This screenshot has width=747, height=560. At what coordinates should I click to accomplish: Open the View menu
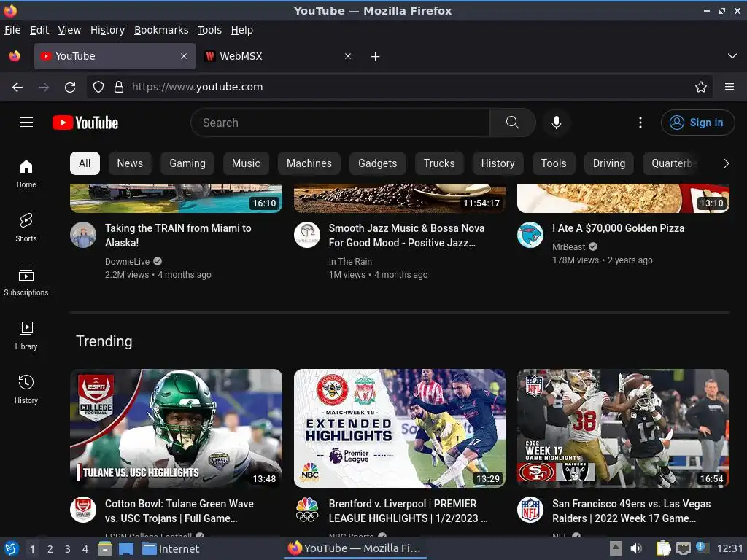69,30
